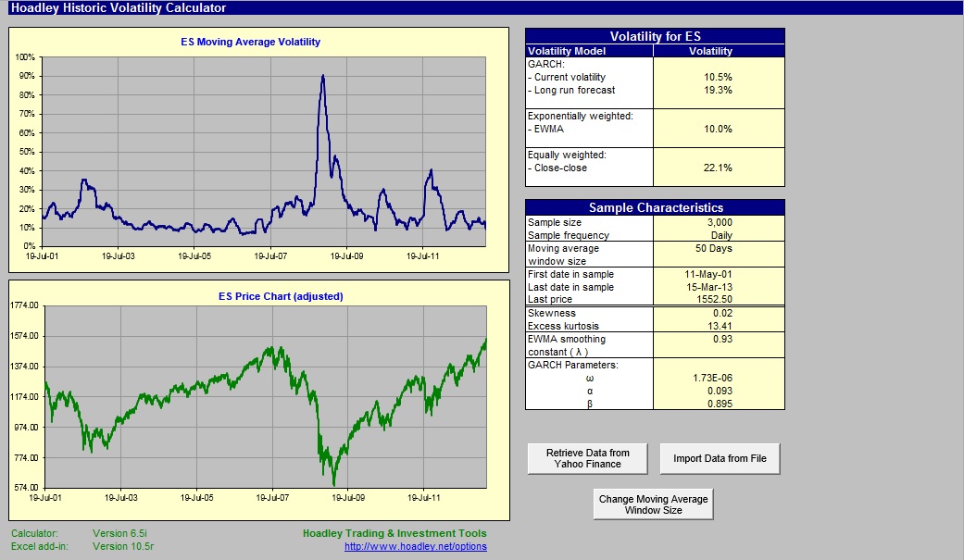Viewport: 964px width, 560px height.
Task: Click the Sample size value 3,000
Action: [x=720, y=222]
